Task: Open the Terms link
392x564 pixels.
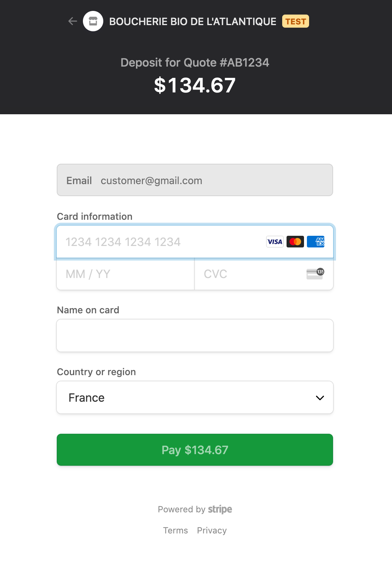Action: tap(175, 531)
